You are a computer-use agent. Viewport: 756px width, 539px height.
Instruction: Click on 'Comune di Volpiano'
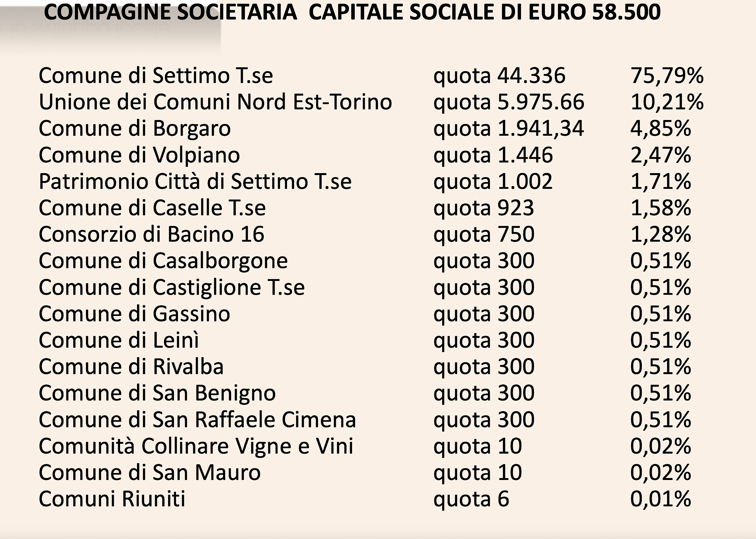tap(139, 155)
